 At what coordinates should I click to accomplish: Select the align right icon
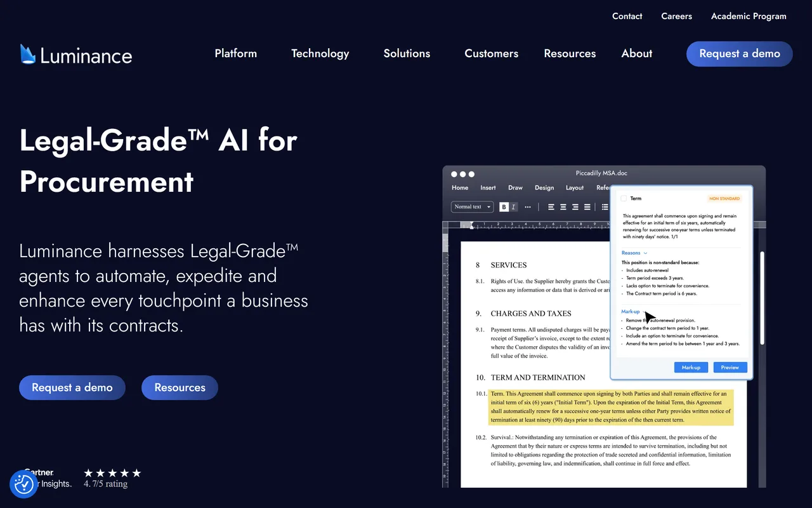click(x=575, y=206)
